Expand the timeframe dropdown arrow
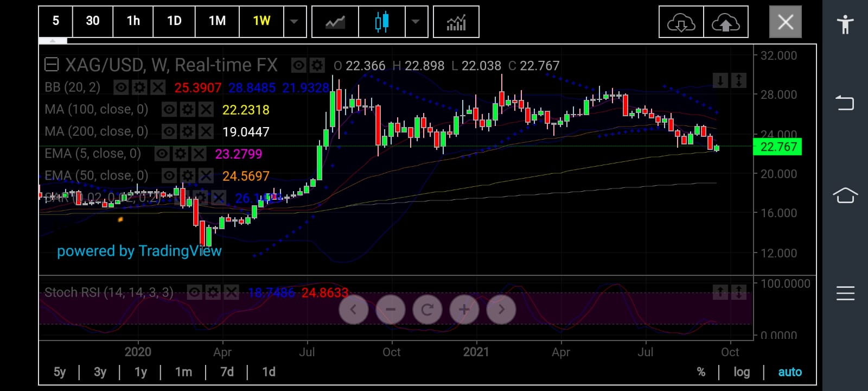The height and width of the screenshot is (391, 868). (295, 22)
